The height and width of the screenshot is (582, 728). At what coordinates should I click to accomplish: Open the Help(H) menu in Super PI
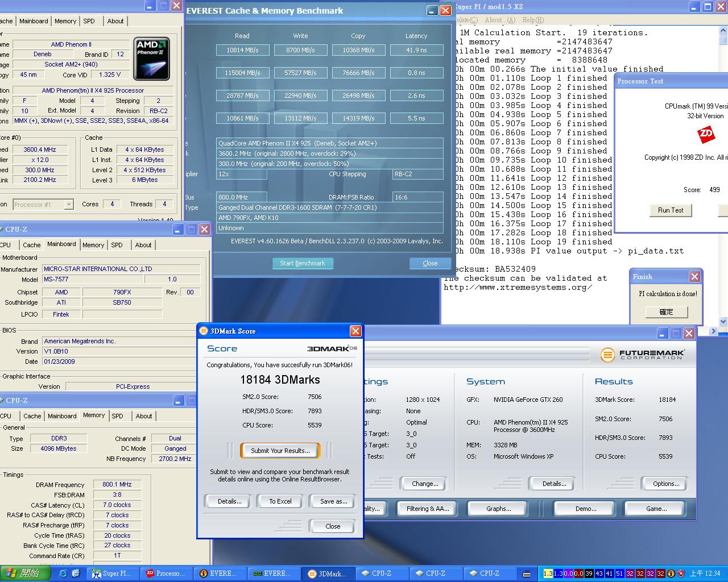tap(533, 20)
